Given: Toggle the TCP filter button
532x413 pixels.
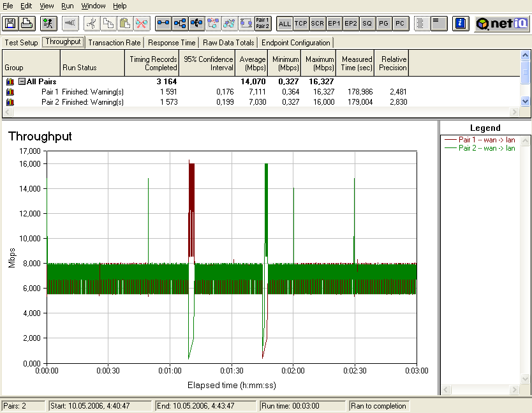Looking at the screenshot, I should click(301, 24).
